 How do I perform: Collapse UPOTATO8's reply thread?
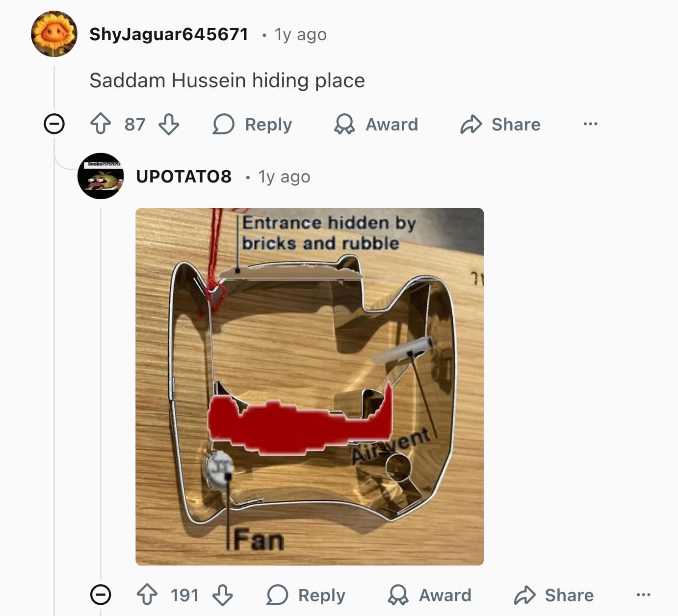pyautogui.click(x=101, y=595)
